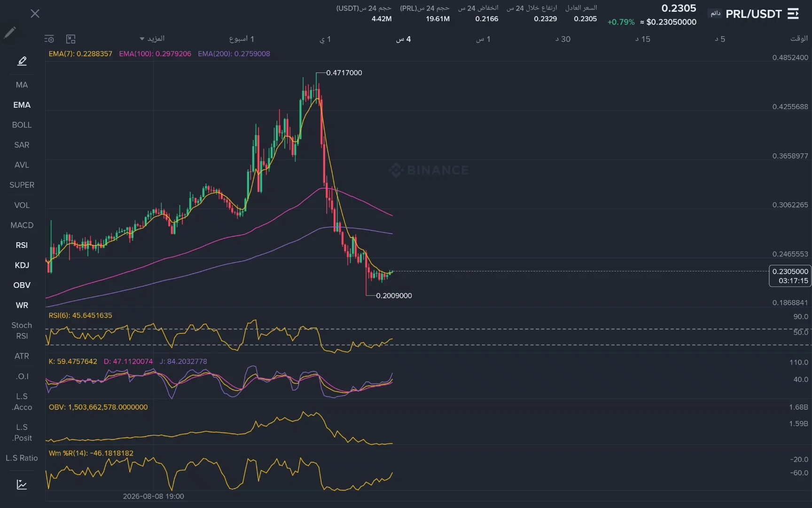Toggle the KDJ indicator

point(22,265)
